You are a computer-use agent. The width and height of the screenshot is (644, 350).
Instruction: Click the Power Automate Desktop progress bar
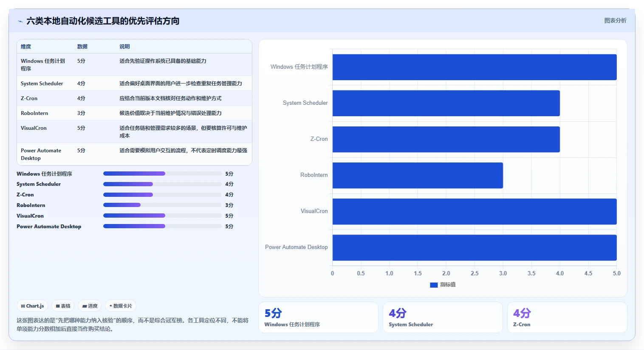[162, 227]
